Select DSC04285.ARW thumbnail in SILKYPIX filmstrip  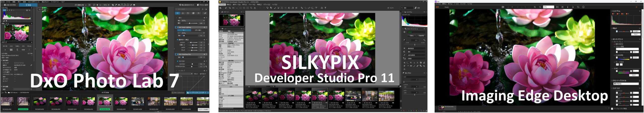[253, 98]
